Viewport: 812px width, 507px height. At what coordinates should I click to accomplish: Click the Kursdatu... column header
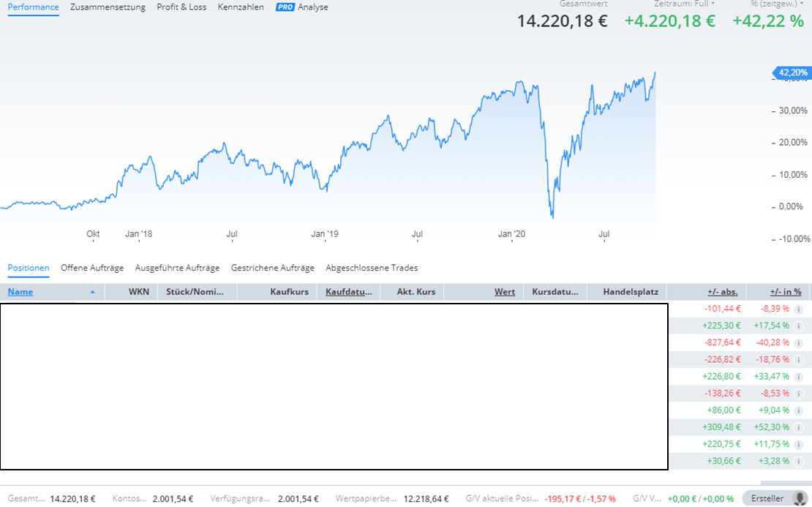pos(555,292)
